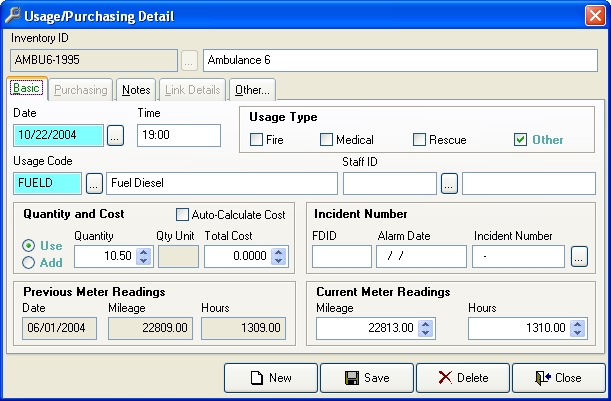Screen dimensions: 611x401
Task: Decrease Total Cost with down arrow
Action: pos(279,261)
